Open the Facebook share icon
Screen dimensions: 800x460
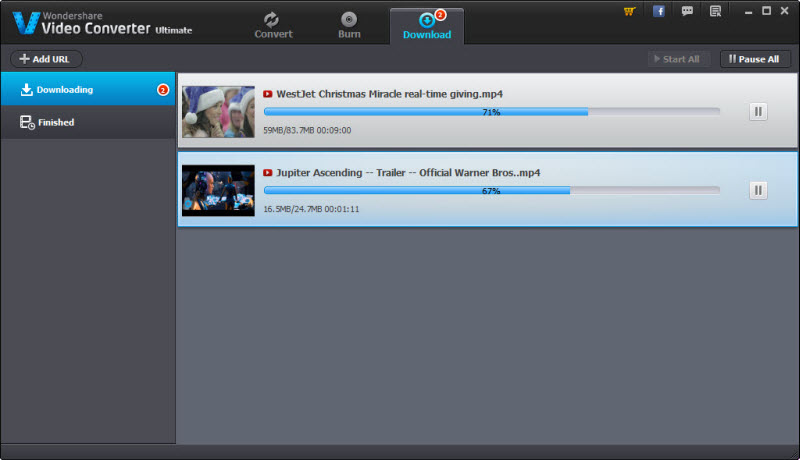[659, 11]
